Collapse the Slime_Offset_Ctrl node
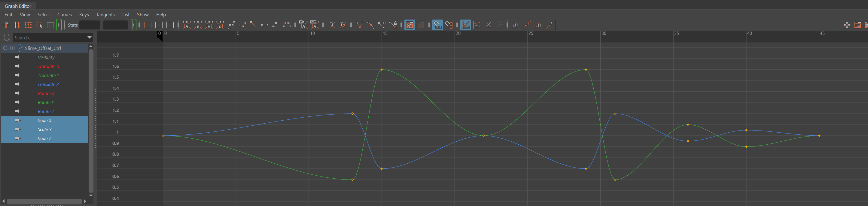Screen dimensions: 868x206 pyautogui.click(x=5, y=48)
